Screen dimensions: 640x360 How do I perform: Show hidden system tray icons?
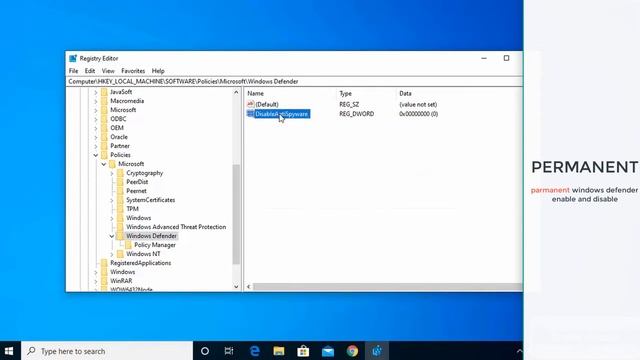coord(519,351)
